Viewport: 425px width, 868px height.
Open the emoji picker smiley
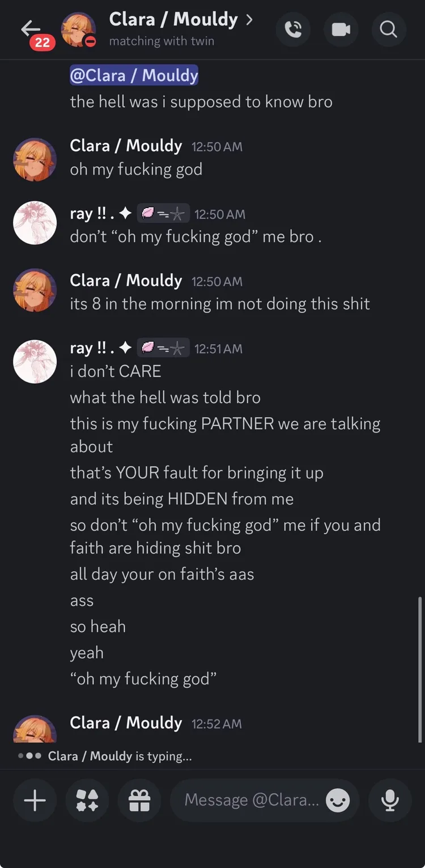coord(338,800)
